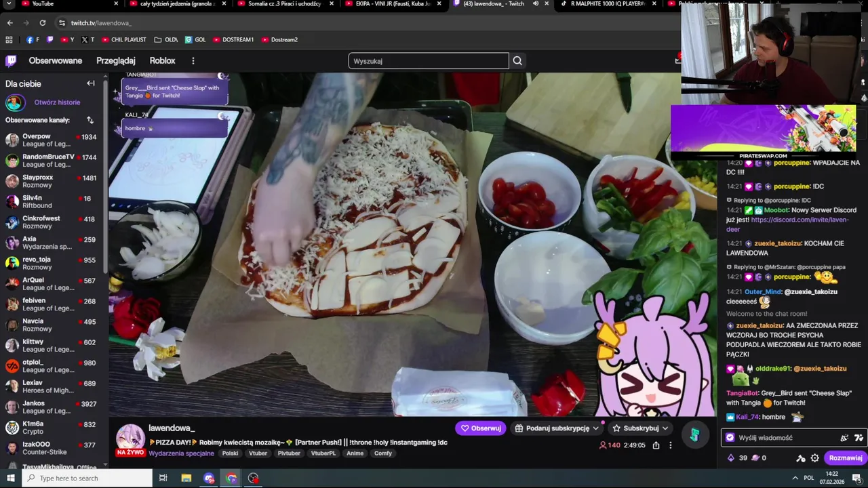Open the Jankos followed channel
This screenshot has height=488, width=868.
52,407
